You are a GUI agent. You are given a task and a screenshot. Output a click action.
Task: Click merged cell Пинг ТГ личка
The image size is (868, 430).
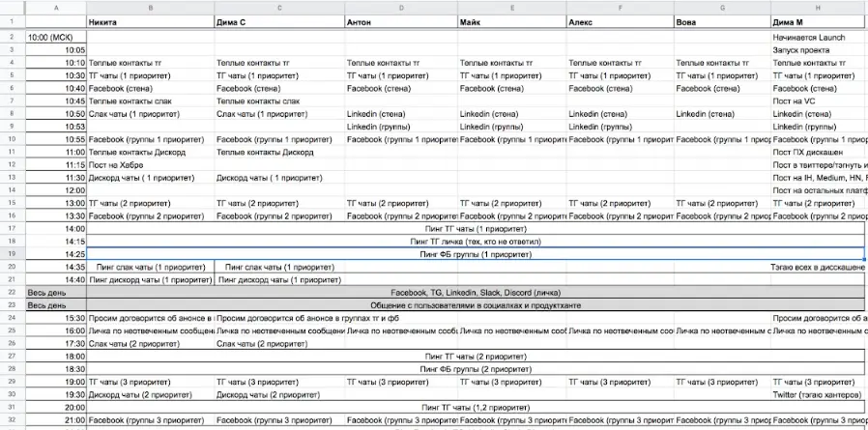(x=476, y=242)
